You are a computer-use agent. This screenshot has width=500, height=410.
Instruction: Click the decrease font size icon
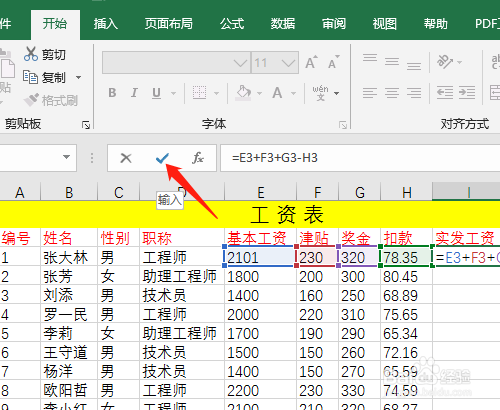tap(333, 62)
